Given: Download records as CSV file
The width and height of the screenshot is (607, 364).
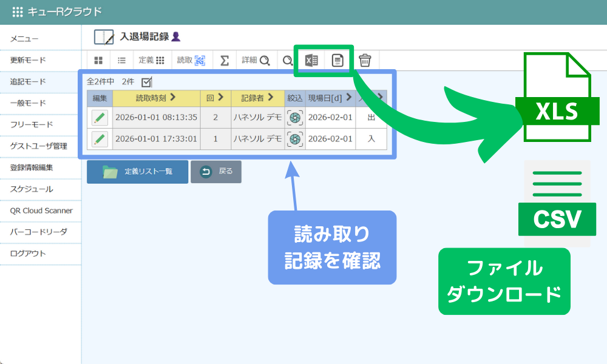Looking at the screenshot, I should [x=339, y=61].
